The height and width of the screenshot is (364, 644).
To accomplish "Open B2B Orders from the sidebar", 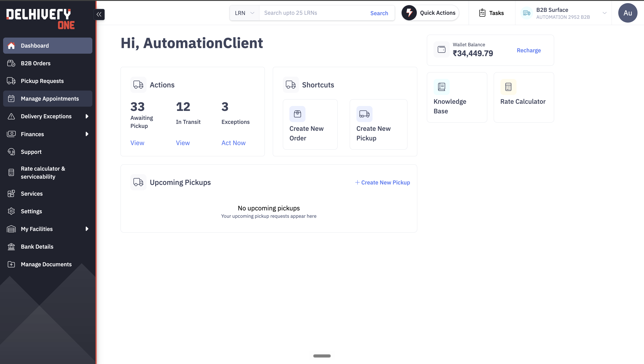I will coord(48,63).
